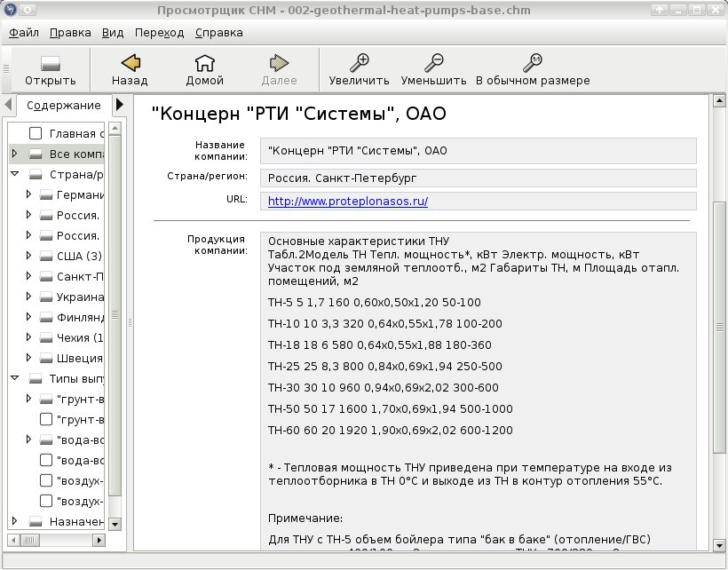
Task: Move sidebar tabs left with the arrow before Содержание
Action: tap(8, 105)
